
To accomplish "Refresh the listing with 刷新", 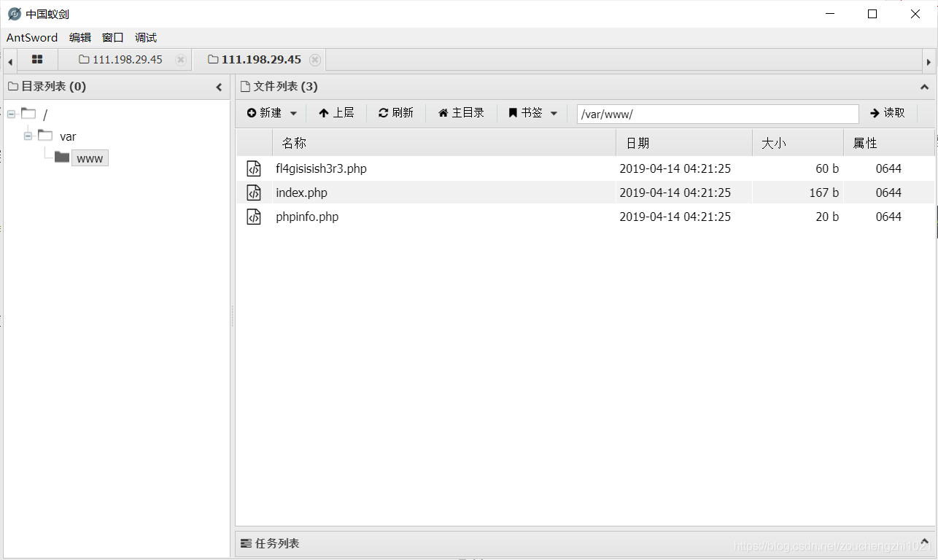I will 396,113.
